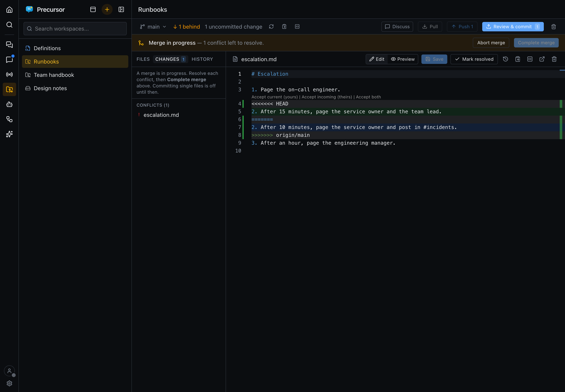
Task: Open the user profile avatar
Action: click(x=9, y=371)
